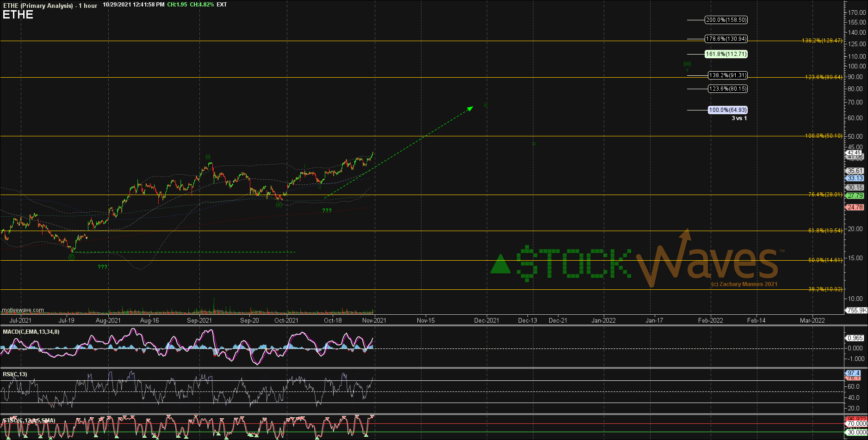Click the timestamp 10/29/2021 12:41:58 PM
The image size is (868, 440).
[133, 5]
